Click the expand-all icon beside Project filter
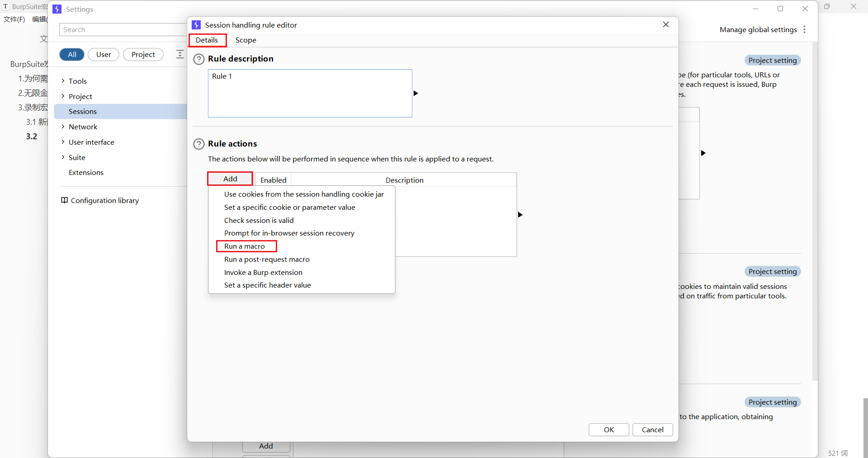This screenshot has height=458, width=868. pos(180,54)
